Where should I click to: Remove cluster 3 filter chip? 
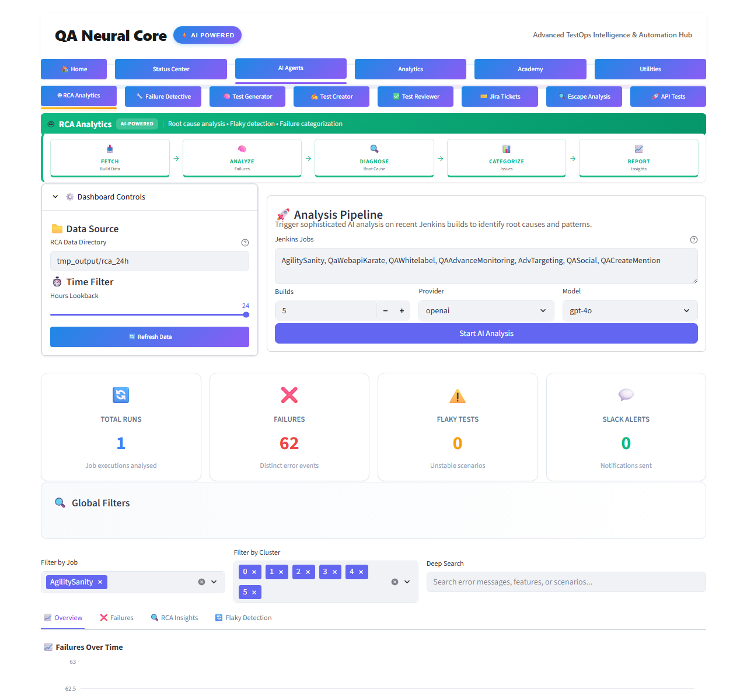335,572
